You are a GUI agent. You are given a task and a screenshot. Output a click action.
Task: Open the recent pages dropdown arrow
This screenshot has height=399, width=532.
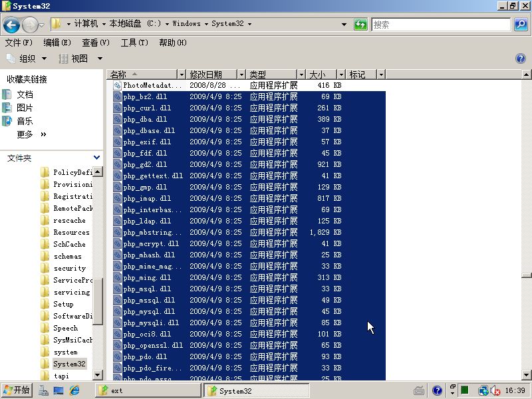coord(41,25)
